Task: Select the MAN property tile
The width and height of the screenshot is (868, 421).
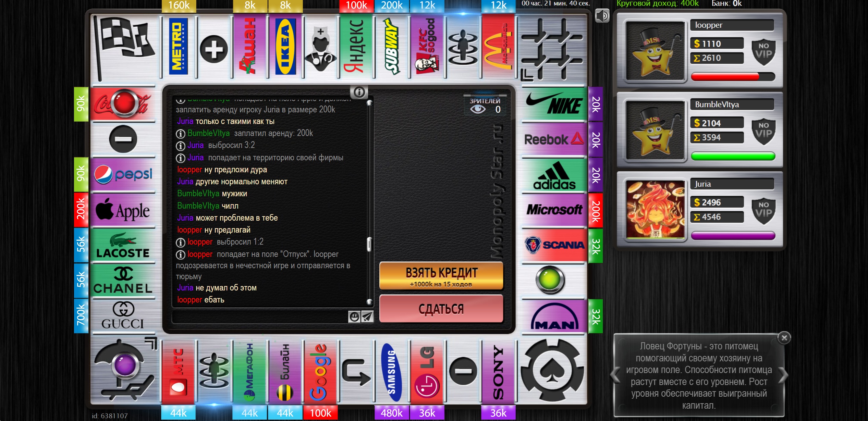Action: tap(554, 316)
